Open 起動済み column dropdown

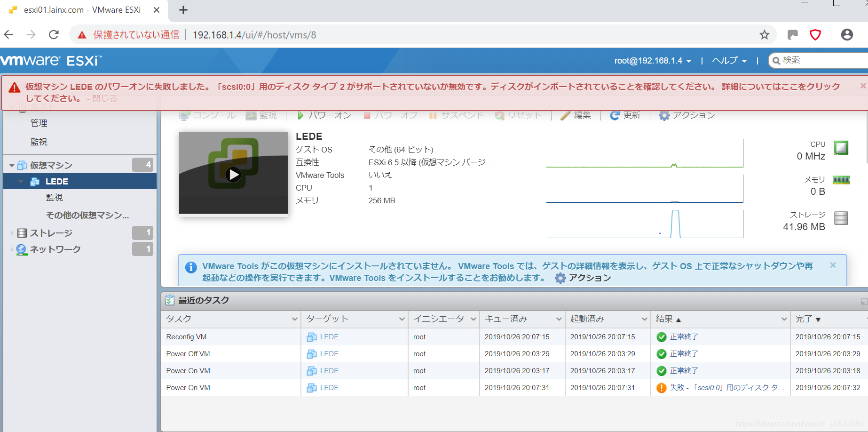pos(645,319)
